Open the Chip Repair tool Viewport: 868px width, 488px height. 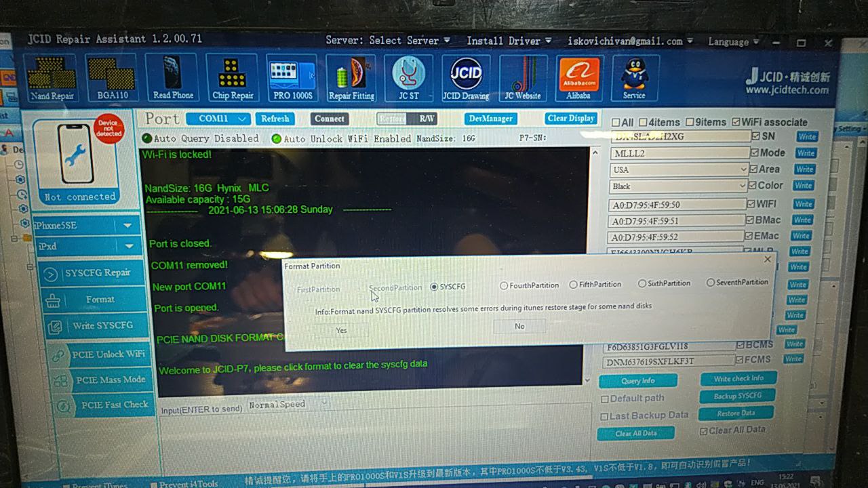point(232,78)
